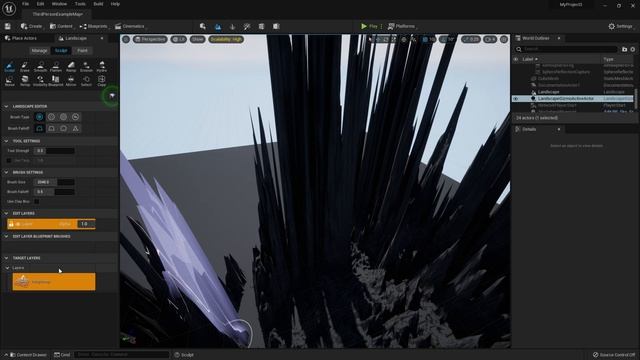Screen dimensions: 640x360
Task: Select the Sculpt landscape tool icon
Action: click(x=9, y=67)
